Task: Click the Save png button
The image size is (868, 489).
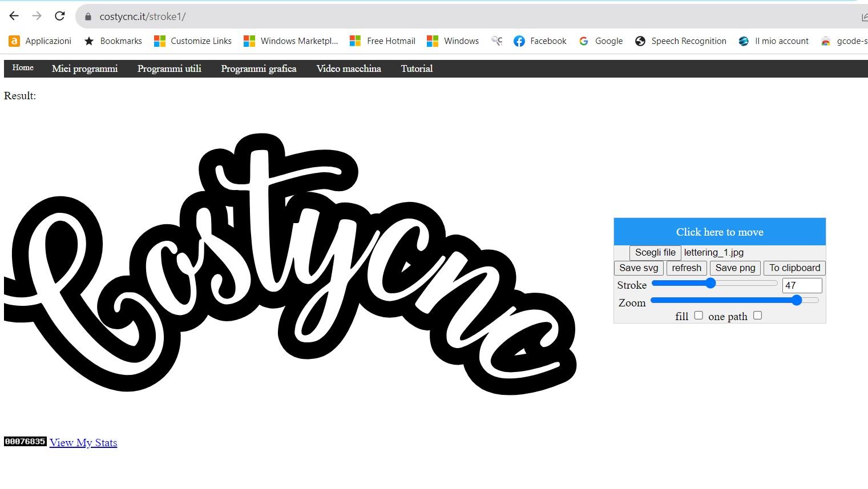Action: tap(735, 268)
